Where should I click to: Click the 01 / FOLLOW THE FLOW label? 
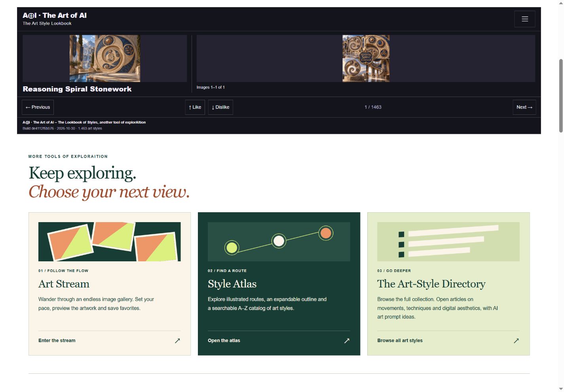click(x=63, y=271)
